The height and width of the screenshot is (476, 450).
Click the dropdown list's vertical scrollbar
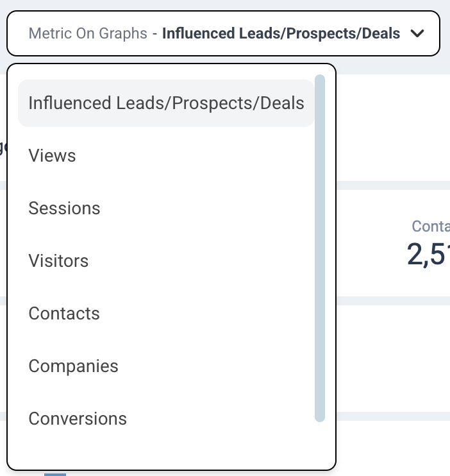tap(320, 248)
